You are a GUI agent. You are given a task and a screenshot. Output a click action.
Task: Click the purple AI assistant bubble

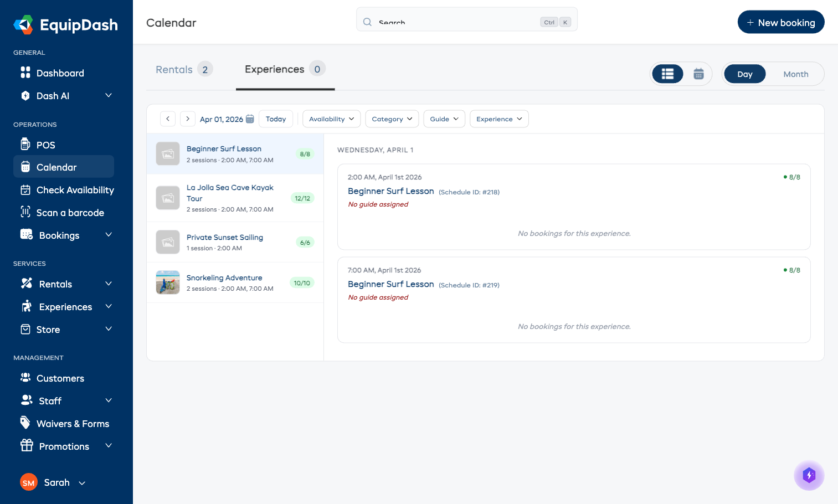coord(809,475)
